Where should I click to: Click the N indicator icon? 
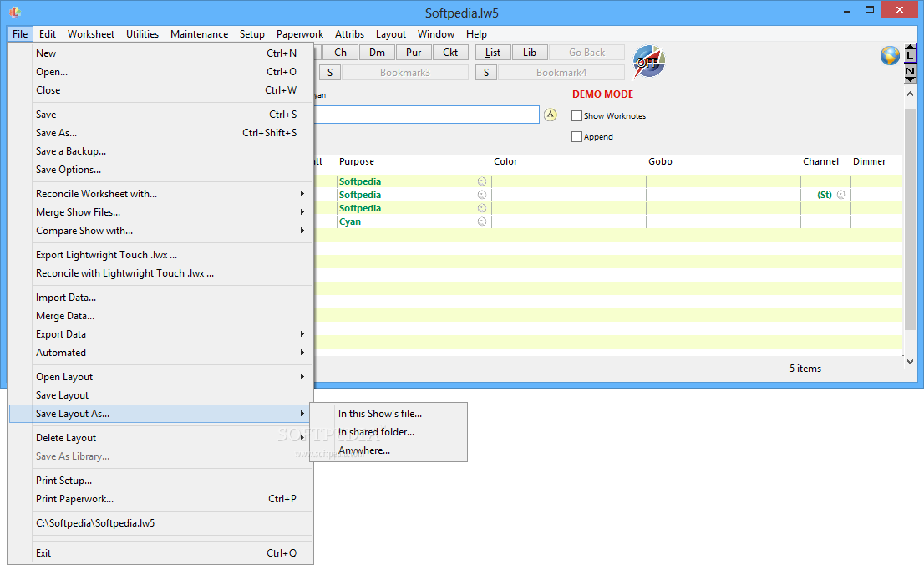(911, 73)
